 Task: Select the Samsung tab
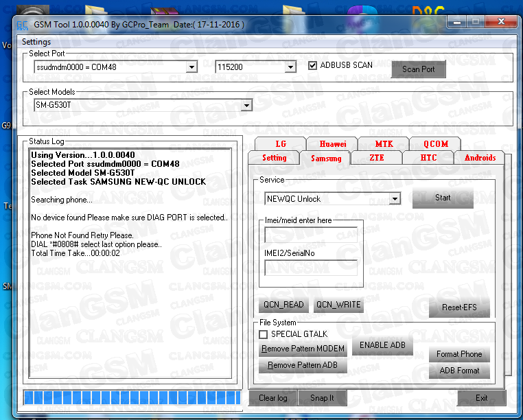[x=326, y=158]
